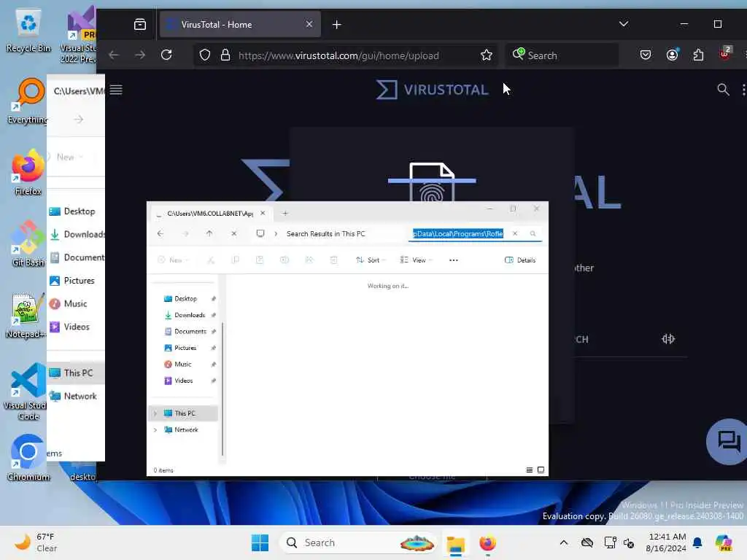The width and height of the screenshot is (747, 560).
Task: Click the VirusTotal URL address bar
Action: click(338, 55)
